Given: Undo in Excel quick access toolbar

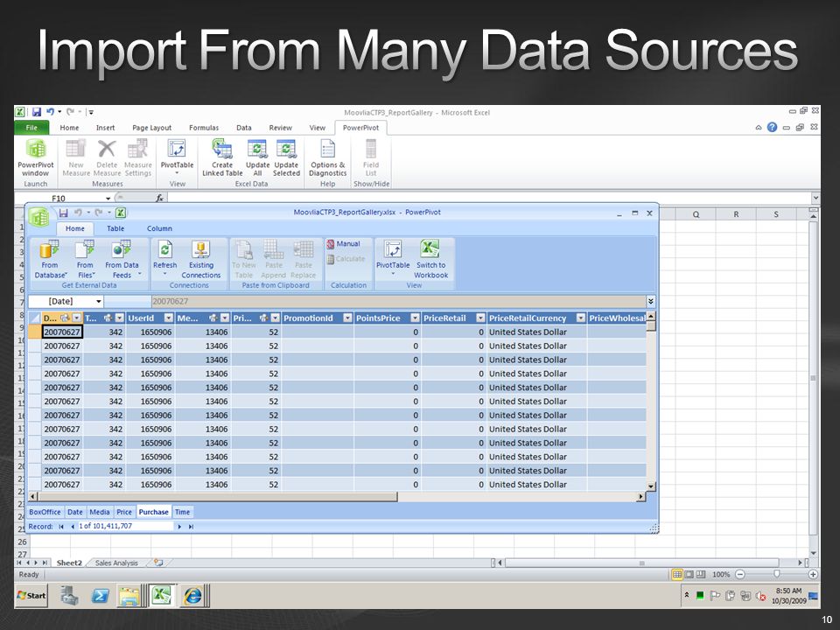Looking at the screenshot, I should click(x=51, y=112).
